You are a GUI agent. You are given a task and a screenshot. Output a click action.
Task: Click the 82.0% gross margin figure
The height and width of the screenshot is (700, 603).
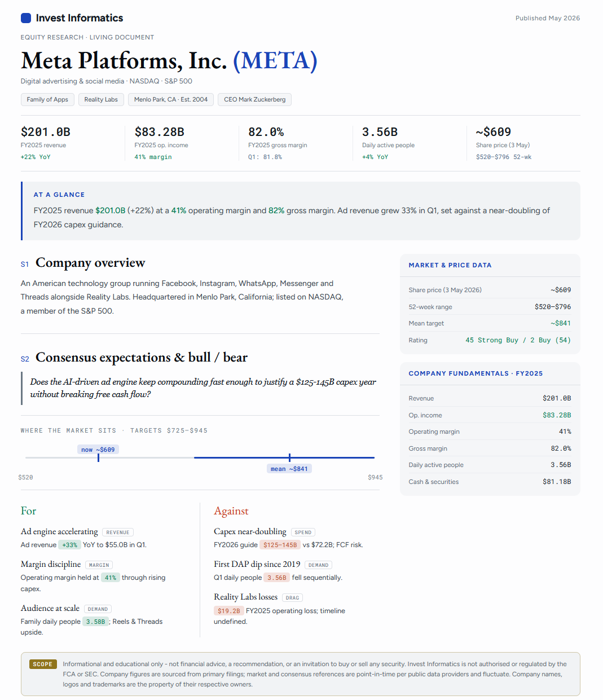tap(266, 132)
